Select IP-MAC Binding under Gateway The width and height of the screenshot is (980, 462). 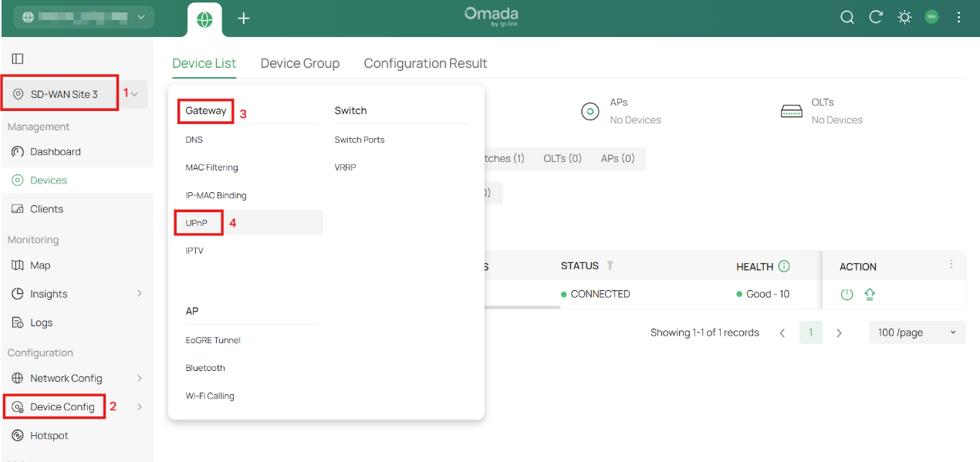[x=216, y=195]
